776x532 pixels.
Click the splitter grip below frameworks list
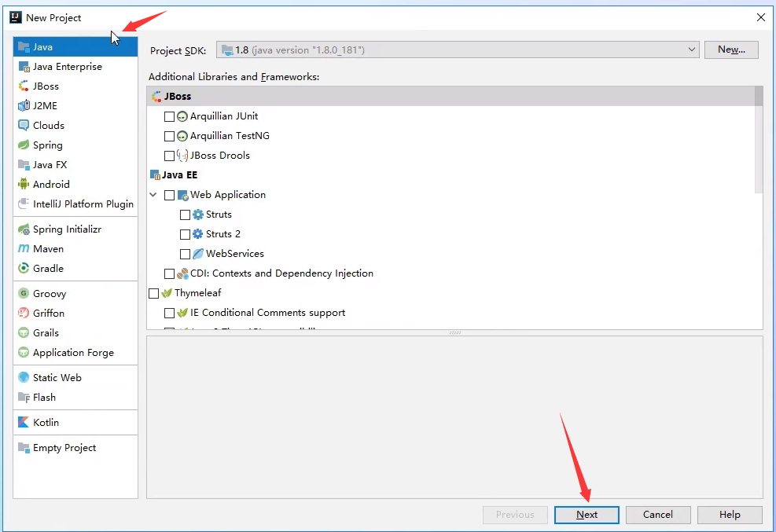tap(454, 332)
